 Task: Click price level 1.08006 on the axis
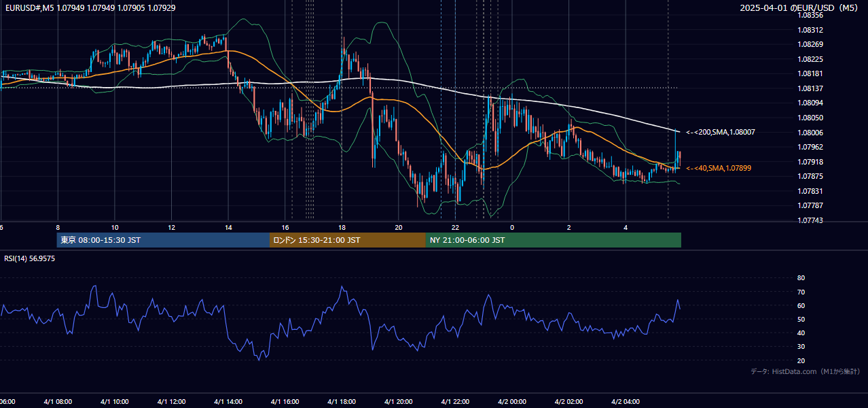click(x=810, y=133)
